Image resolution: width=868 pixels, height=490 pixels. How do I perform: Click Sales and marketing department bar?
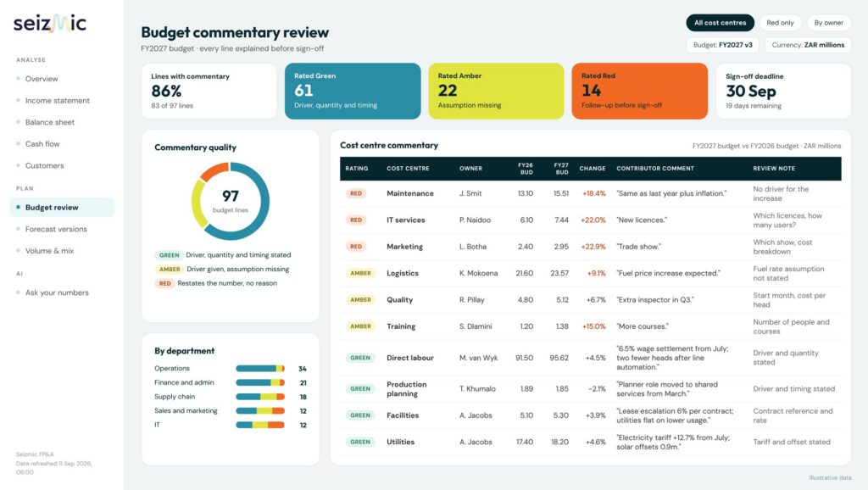pyautogui.click(x=260, y=411)
